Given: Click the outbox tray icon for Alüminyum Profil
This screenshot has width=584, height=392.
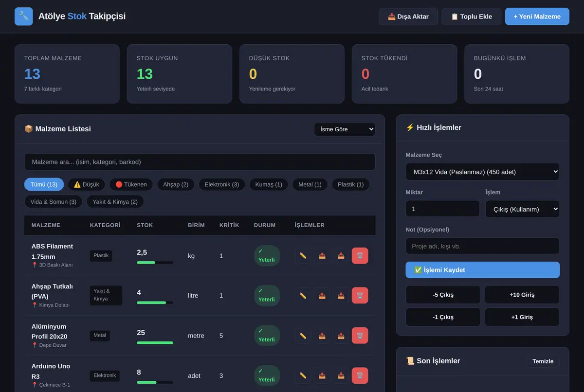Looking at the screenshot, I should pyautogui.click(x=322, y=336).
